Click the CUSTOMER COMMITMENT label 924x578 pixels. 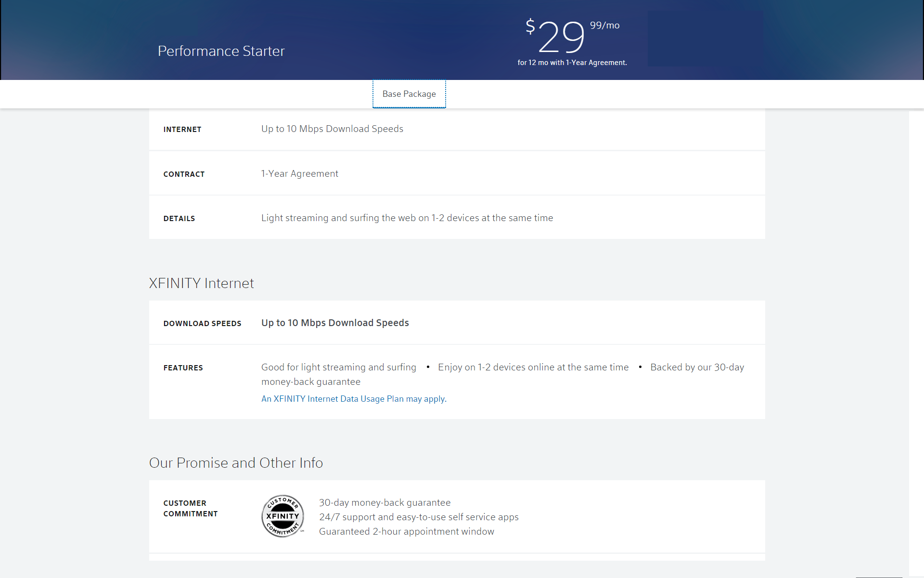(191, 509)
